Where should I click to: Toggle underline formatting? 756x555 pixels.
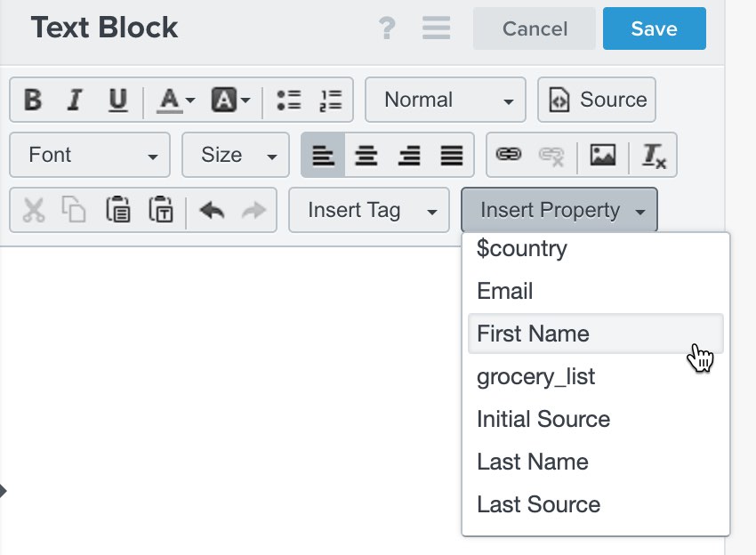pyautogui.click(x=118, y=100)
